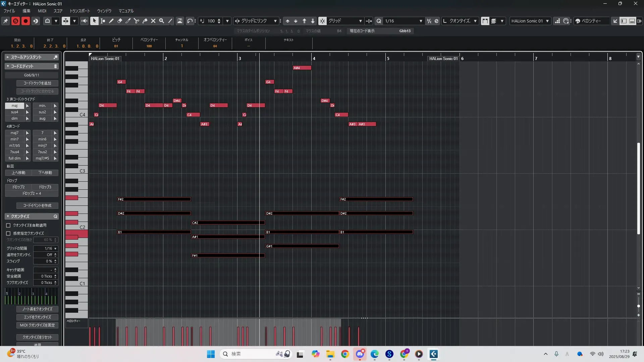Click the vertical zoom slider handle

(x=638, y=306)
